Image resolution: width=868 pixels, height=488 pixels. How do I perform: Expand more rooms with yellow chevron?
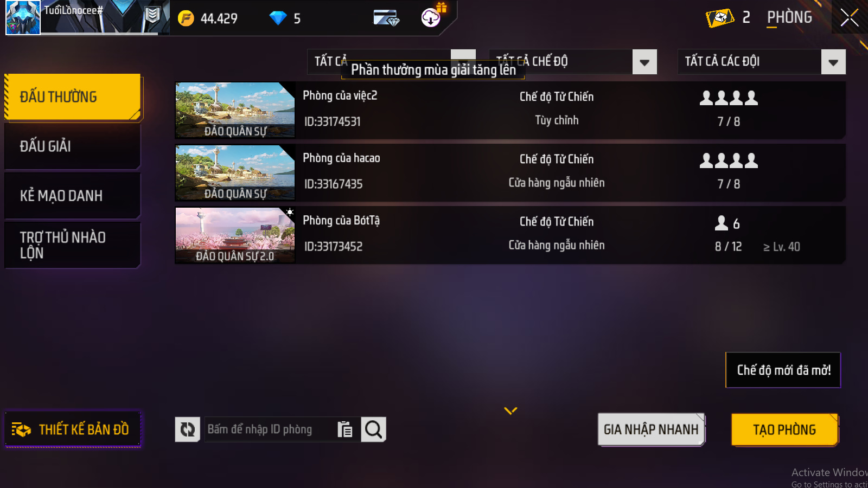pos(510,411)
